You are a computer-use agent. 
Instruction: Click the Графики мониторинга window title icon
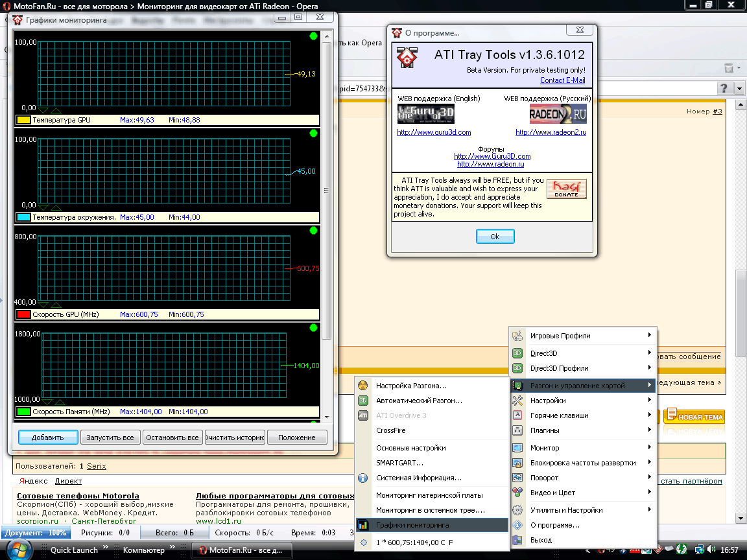coord(18,20)
